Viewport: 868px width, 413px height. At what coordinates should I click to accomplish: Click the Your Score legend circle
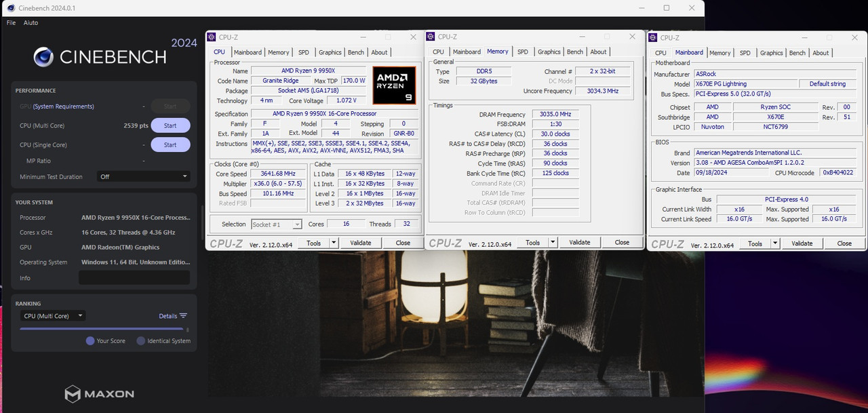[90, 341]
